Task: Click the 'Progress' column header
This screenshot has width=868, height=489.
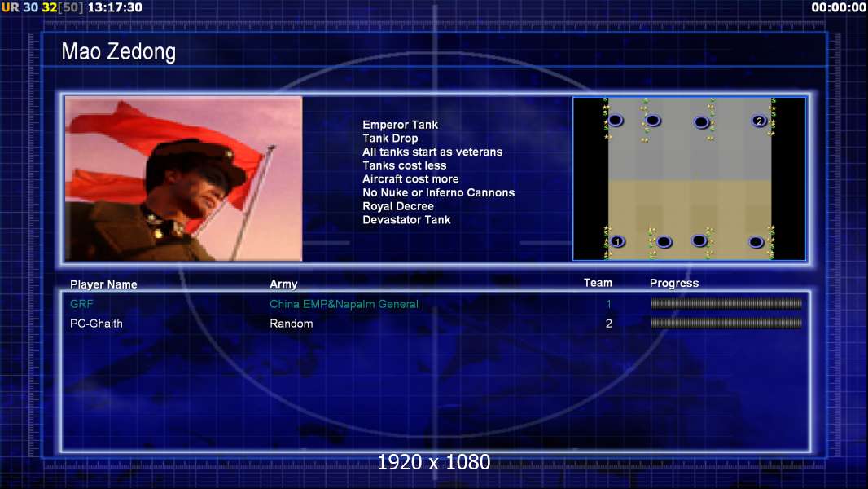Action: (x=674, y=284)
